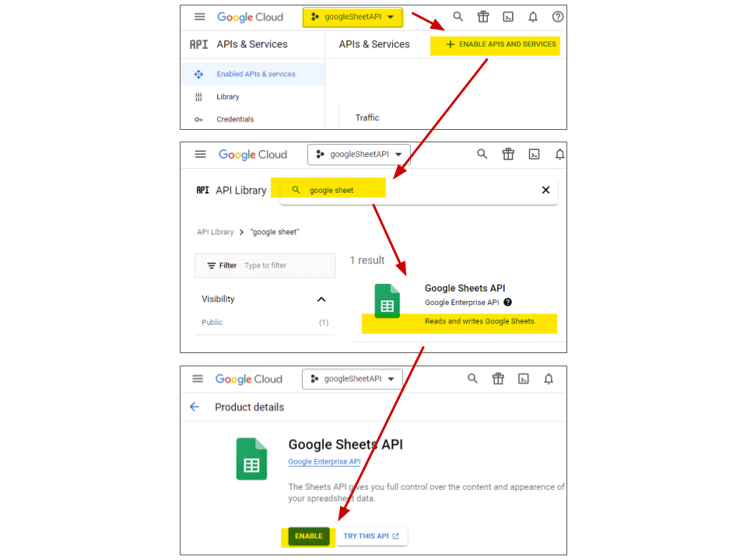Open the Google Sheets API search result
This screenshot has height=560, width=747.
(x=465, y=288)
